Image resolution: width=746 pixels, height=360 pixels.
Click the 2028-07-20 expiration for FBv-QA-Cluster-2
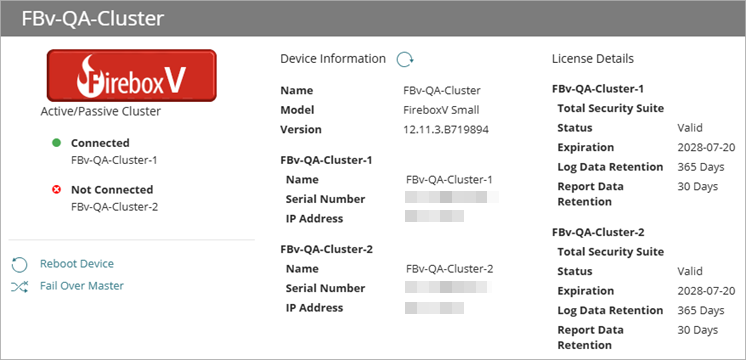point(706,291)
